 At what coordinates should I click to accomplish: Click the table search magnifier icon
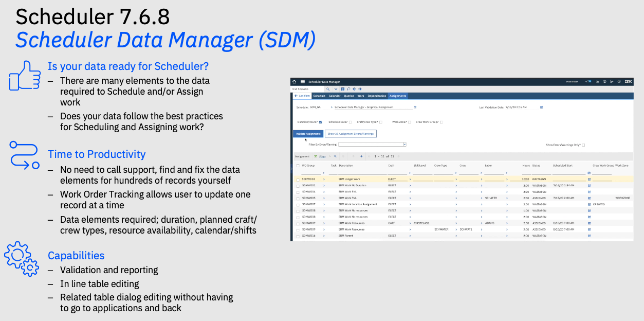click(335, 156)
